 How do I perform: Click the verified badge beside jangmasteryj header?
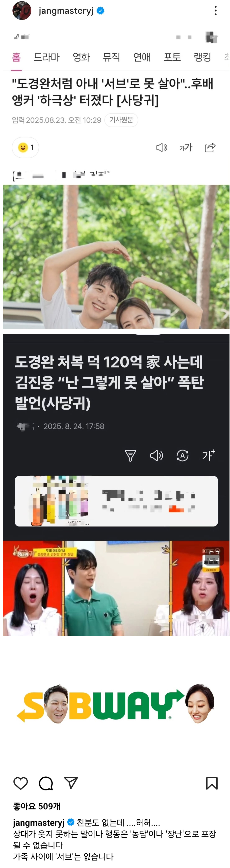point(100,11)
